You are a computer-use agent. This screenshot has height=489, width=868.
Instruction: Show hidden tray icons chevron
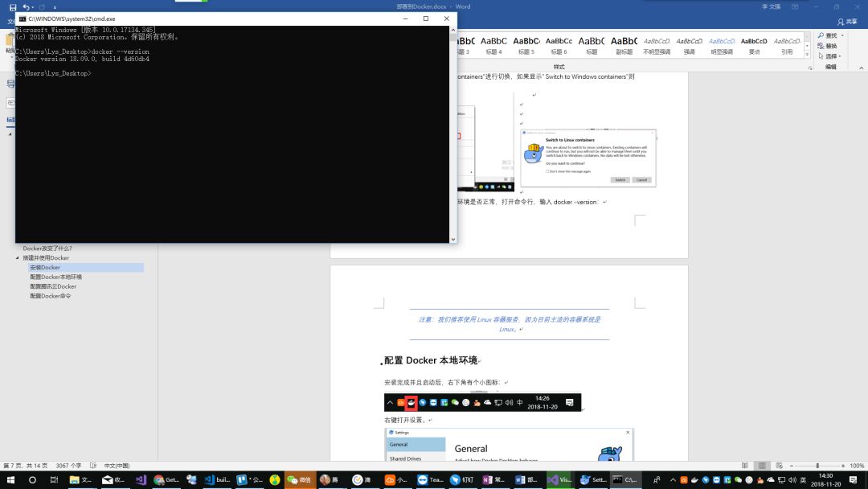pos(674,480)
